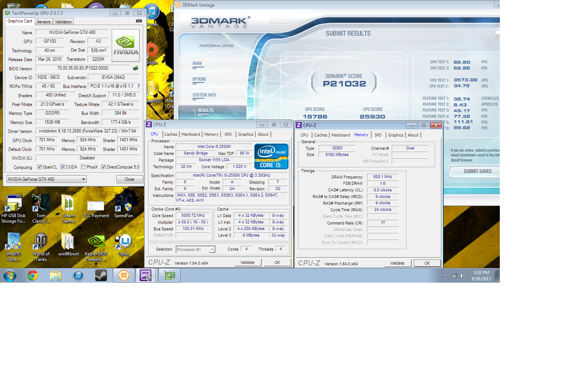Viewport: 588px width, 368px height.
Task: Open Graphics tab in right CPU-Z window
Action: click(395, 135)
